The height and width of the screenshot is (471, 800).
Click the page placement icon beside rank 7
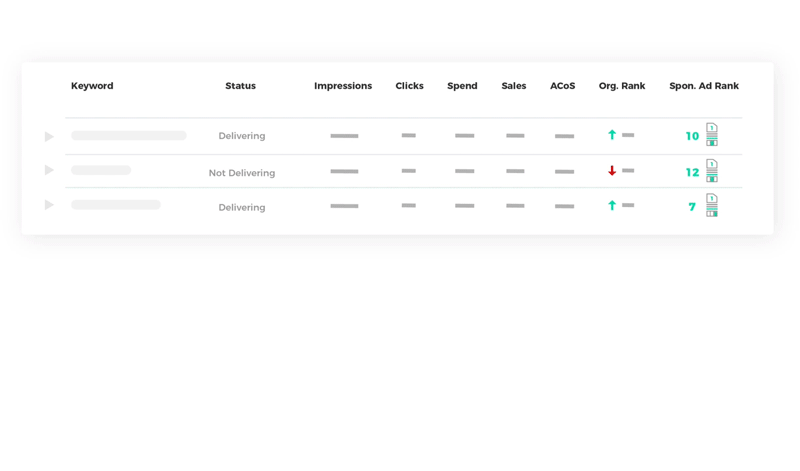pyautogui.click(x=712, y=205)
